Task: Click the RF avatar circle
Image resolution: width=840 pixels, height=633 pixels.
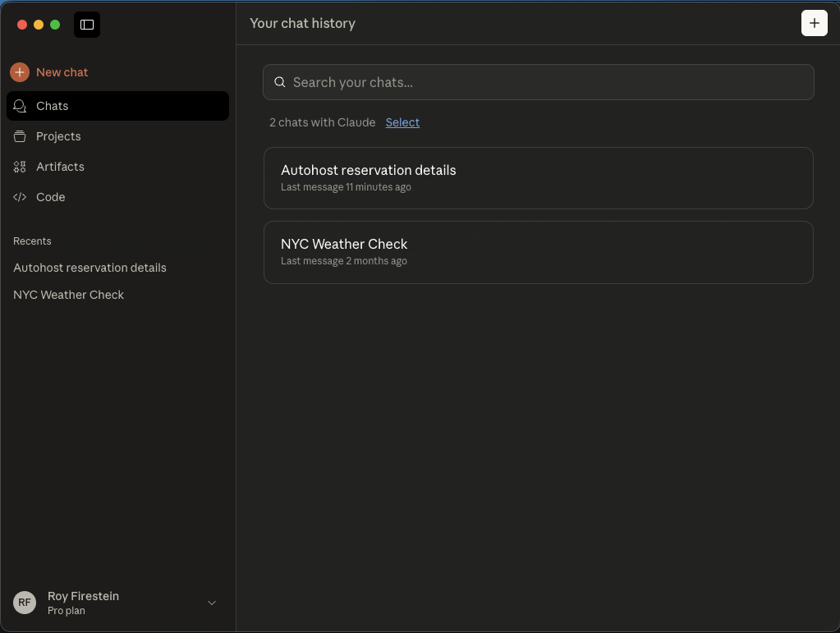Action: click(24, 602)
